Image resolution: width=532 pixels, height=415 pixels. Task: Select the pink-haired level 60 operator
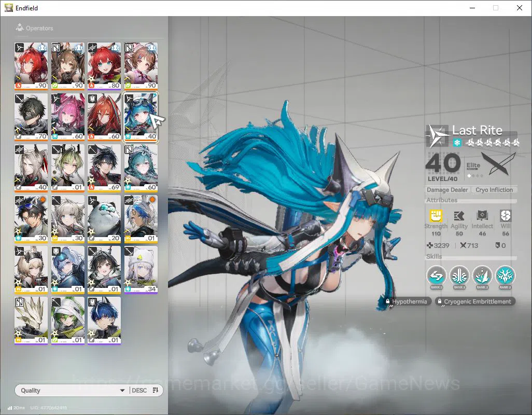coord(67,117)
